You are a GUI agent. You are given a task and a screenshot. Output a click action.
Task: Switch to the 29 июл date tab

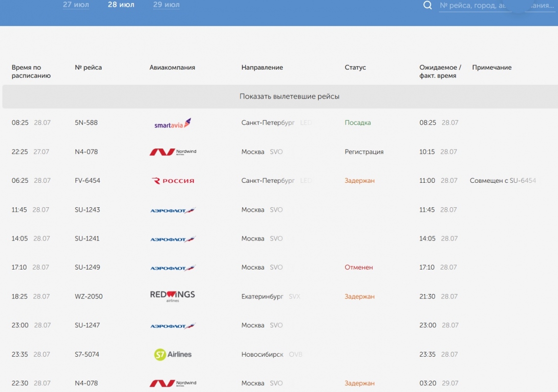[166, 5]
